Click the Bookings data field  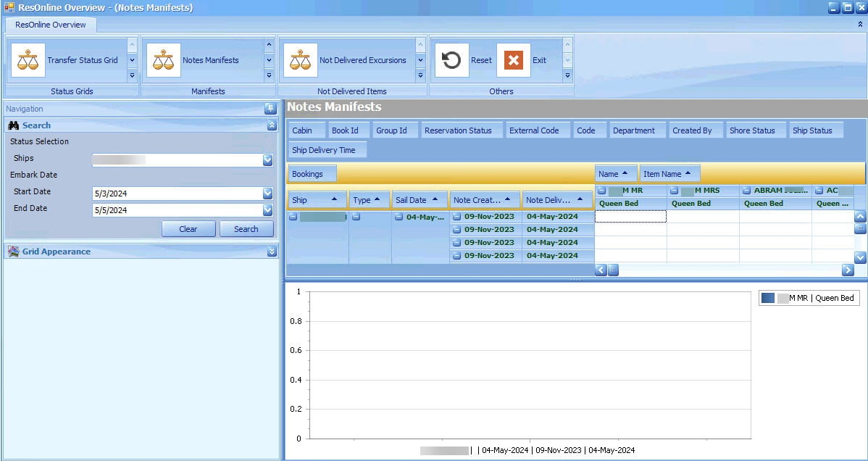pyautogui.click(x=313, y=173)
